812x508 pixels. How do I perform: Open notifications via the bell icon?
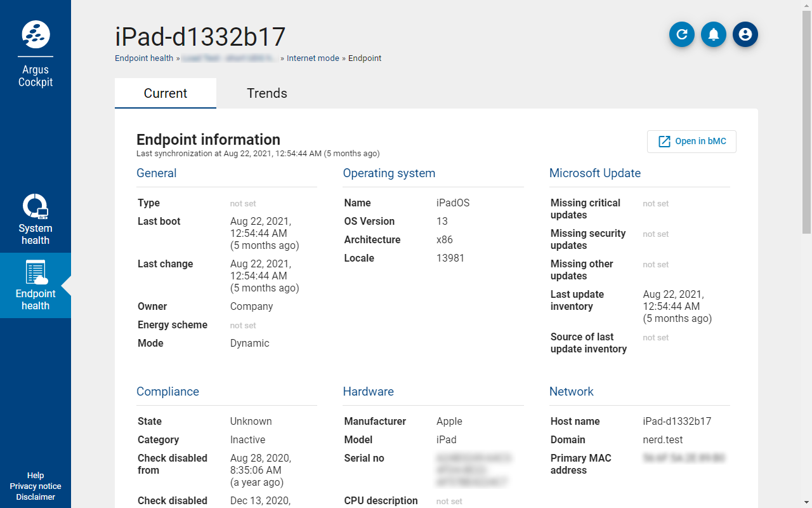tap(714, 34)
